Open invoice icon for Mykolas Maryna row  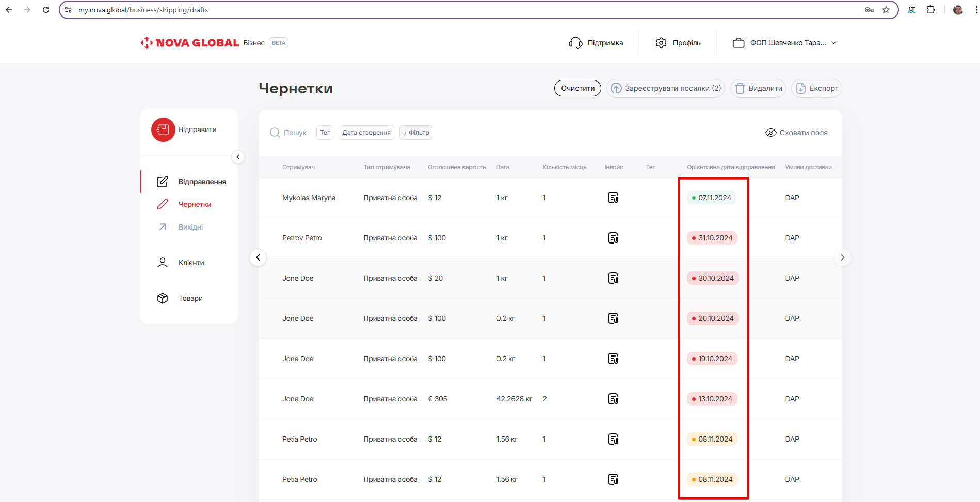pos(613,198)
